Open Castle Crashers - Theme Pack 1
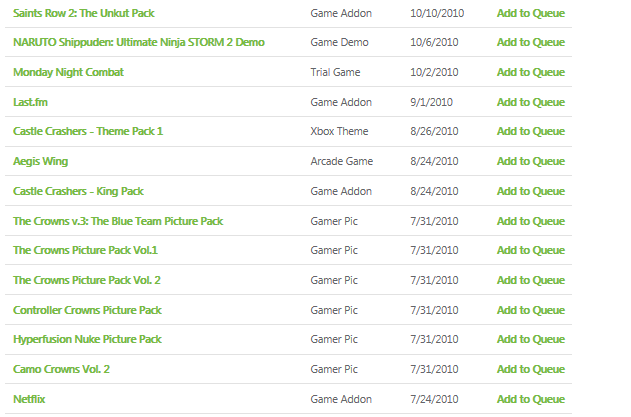631x417 pixels. coord(88,131)
